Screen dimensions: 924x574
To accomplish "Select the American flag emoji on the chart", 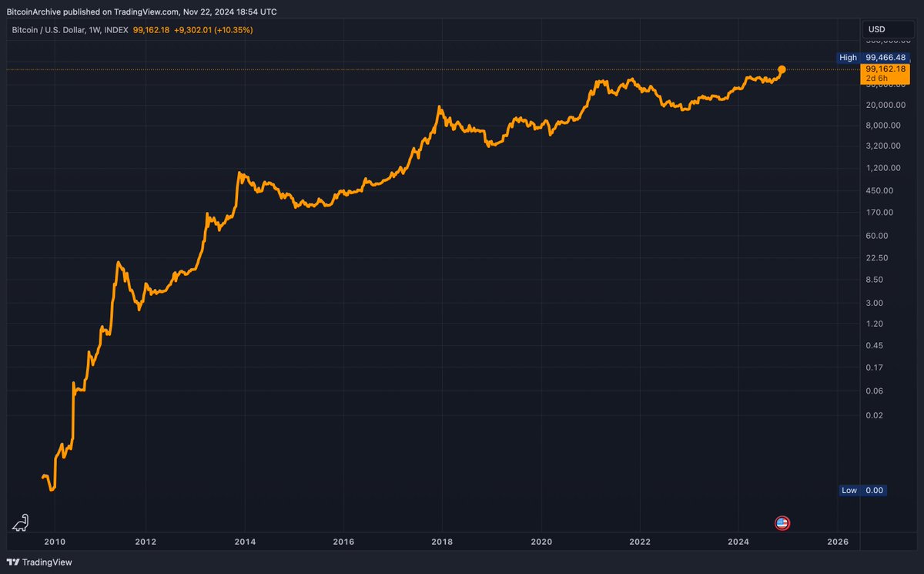I will pos(782,523).
